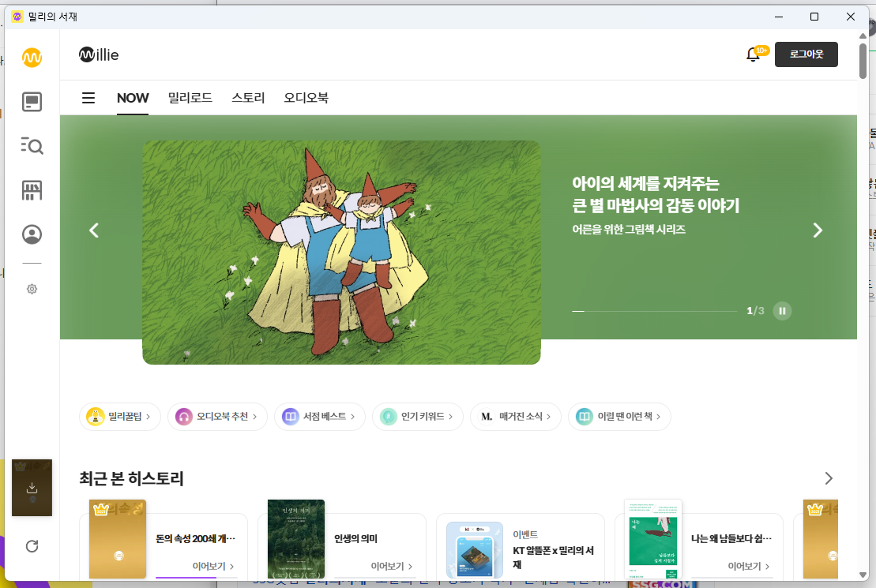Pause the banner slideshow
The width and height of the screenshot is (876, 588).
click(x=782, y=311)
